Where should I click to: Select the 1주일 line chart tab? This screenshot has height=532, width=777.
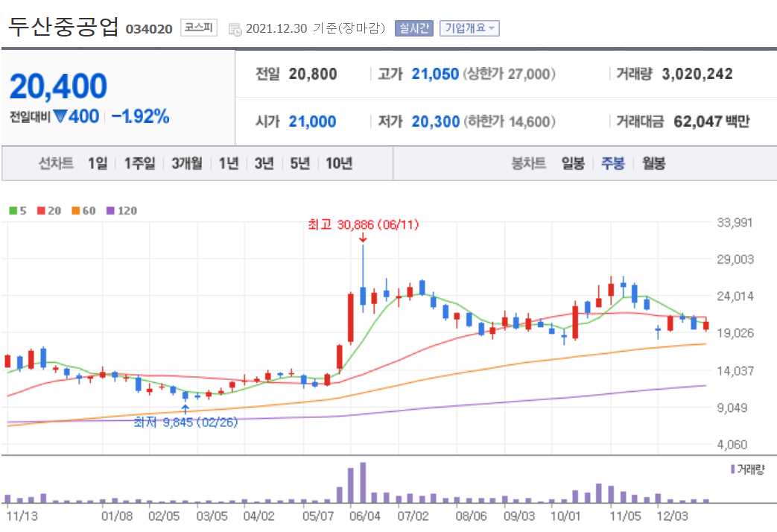[139, 163]
